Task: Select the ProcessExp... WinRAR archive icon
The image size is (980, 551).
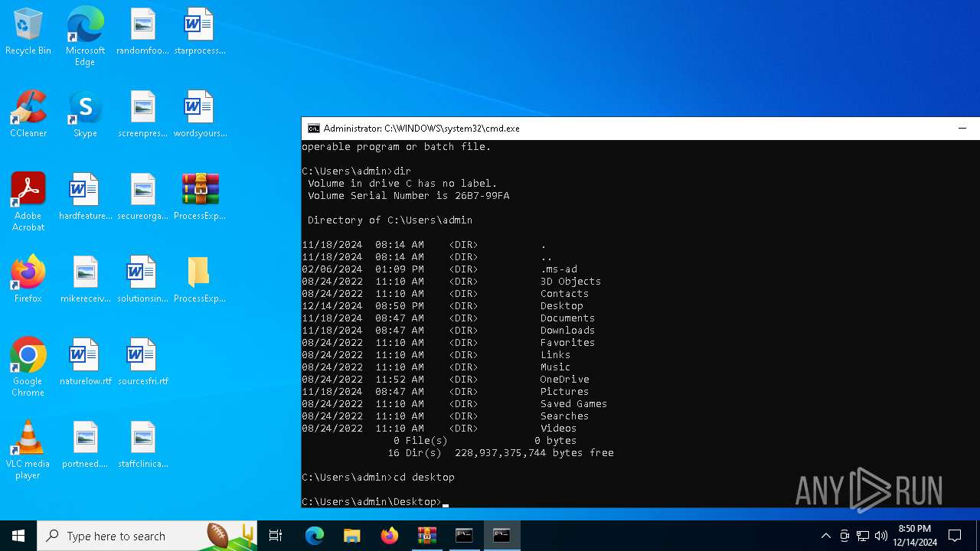Action: 199,197
